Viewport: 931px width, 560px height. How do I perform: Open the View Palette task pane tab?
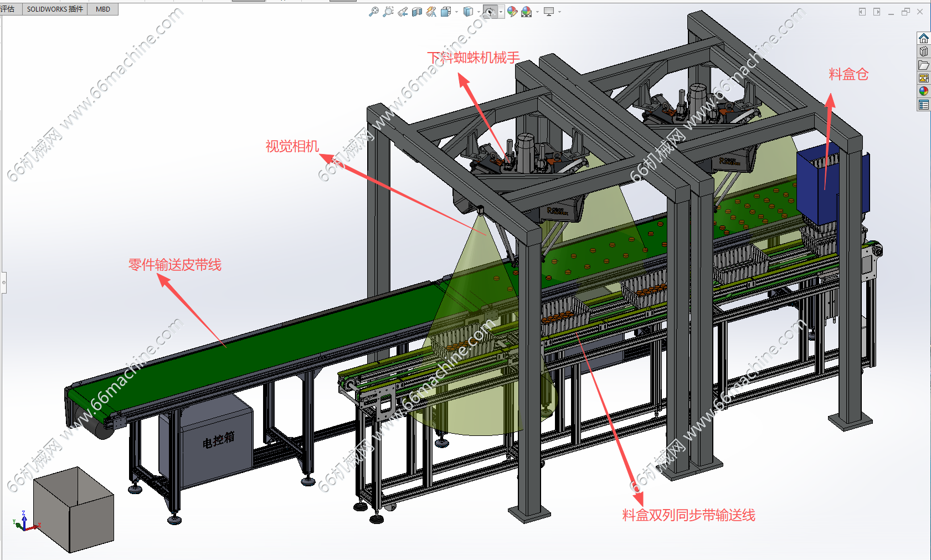pyautogui.click(x=923, y=78)
